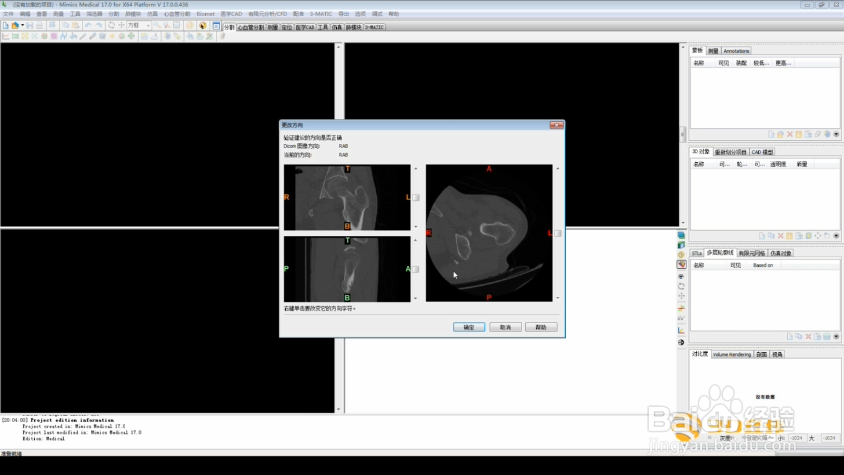Click the new project icon in the toolbar
This screenshot has height=475, width=844.
pyautogui.click(x=5, y=25)
